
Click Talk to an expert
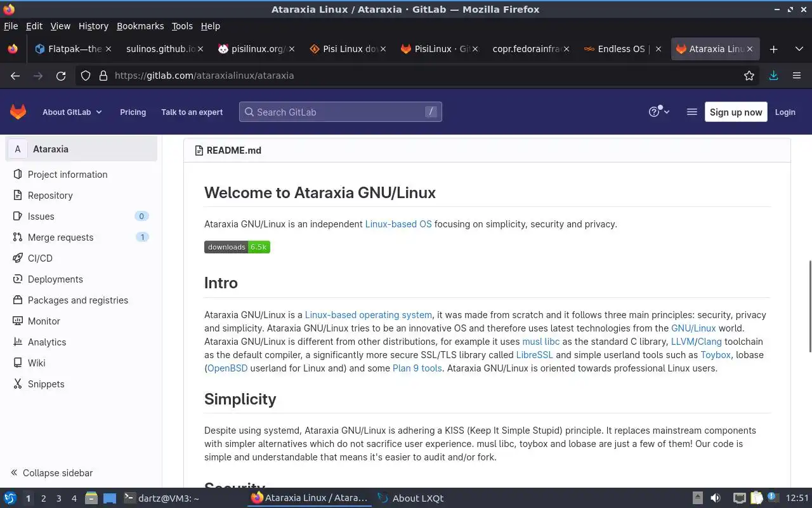tap(192, 112)
